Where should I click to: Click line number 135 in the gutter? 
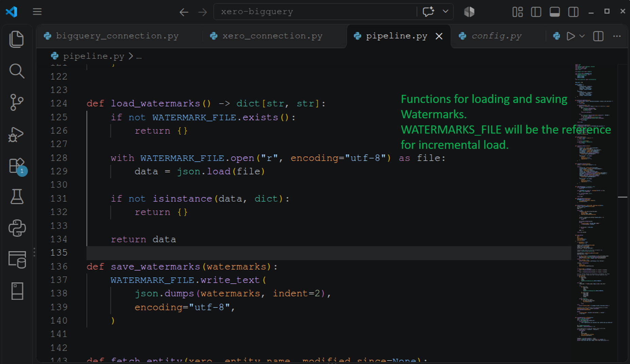(59, 253)
